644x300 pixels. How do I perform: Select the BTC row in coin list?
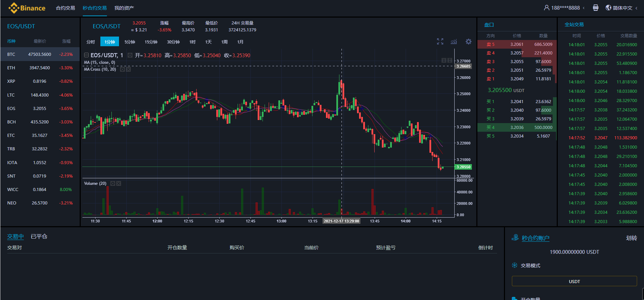pyautogui.click(x=40, y=54)
